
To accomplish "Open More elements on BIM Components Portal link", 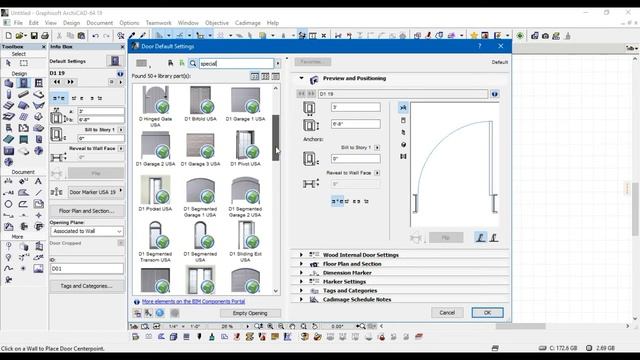I will point(193,302).
